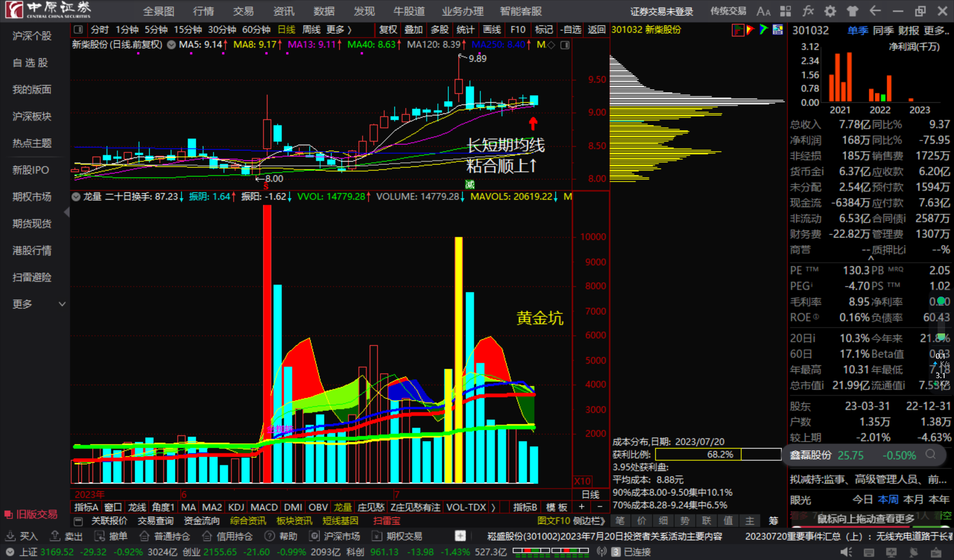
Task: Click the 传统交易 button
Action: coord(728,11)
